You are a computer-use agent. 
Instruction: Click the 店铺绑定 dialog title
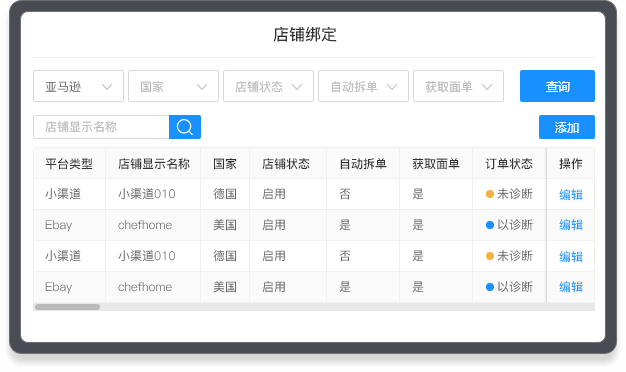[x=305, y=35]
